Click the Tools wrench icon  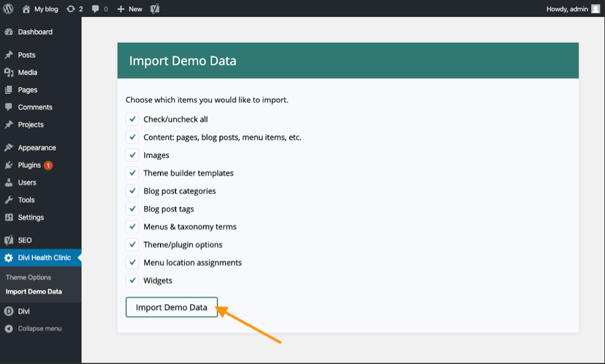[x=9, y=199]
